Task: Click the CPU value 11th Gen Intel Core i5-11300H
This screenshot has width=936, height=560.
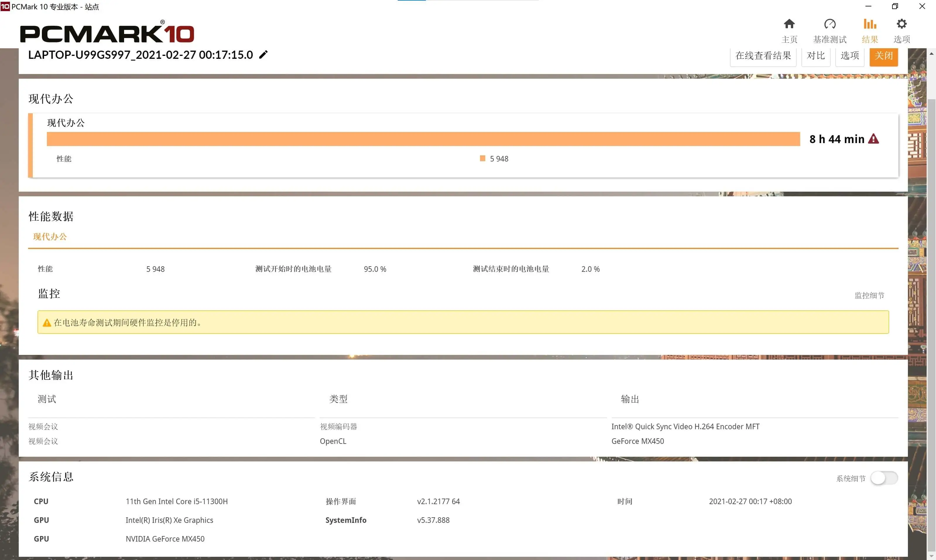Action: click(x=176, y=501)
